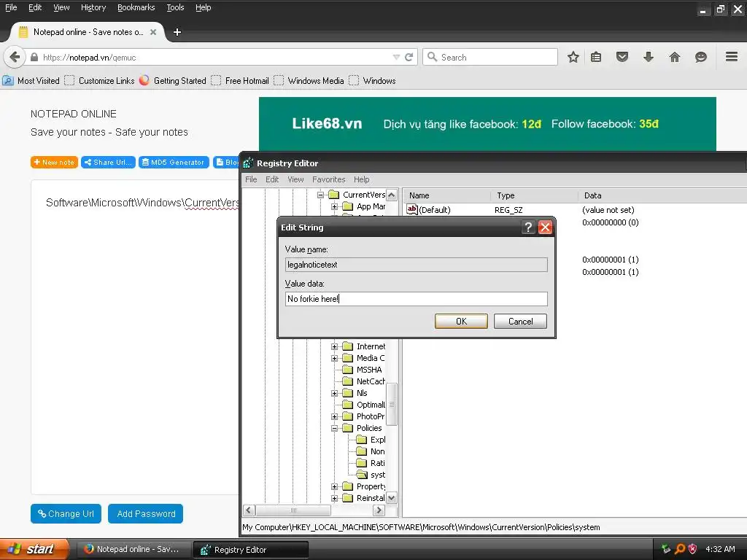Open the Downloads arrow icon
This screenshot has height=560, width=747.
649,57
